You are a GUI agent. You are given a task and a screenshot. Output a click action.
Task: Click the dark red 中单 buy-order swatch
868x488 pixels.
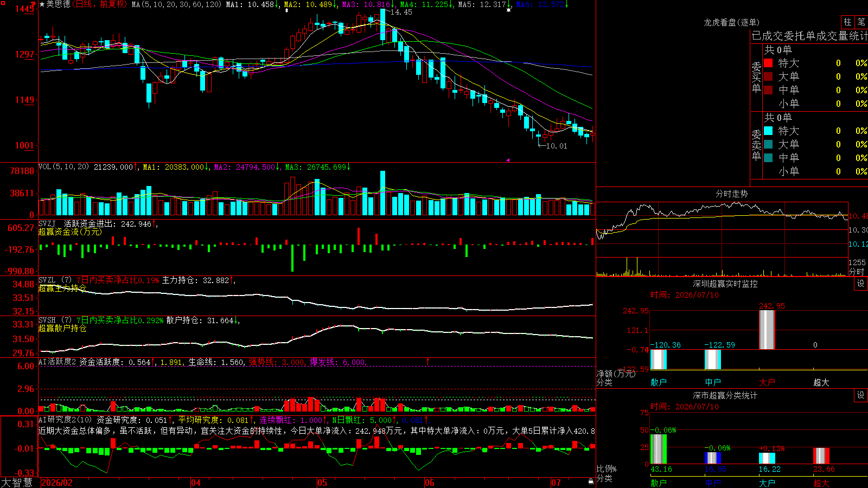(768, 90)
